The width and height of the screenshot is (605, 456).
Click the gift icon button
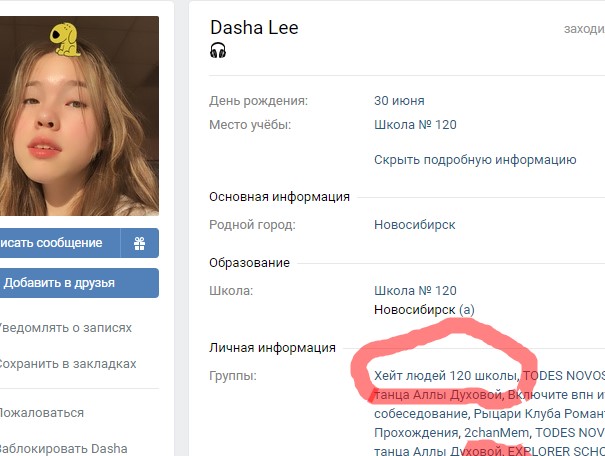pyautogui.click(x=140, y=243)
